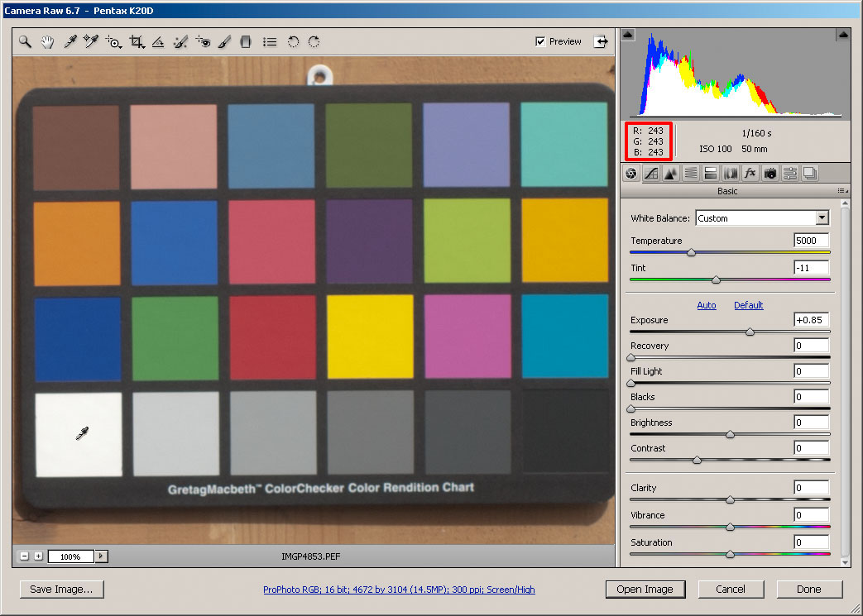Click the Clarity value field
The height and width of the screenshot is (616, 863).
pos(811,487)
